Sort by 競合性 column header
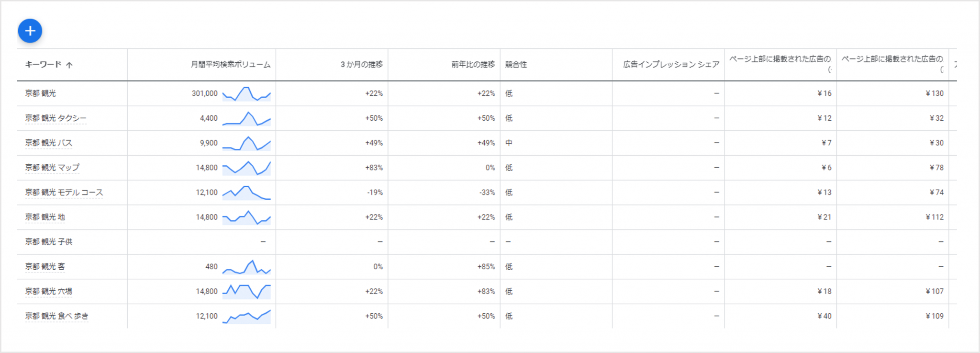The width and height of the screenshot is (980, 353). tap(516, 65)
